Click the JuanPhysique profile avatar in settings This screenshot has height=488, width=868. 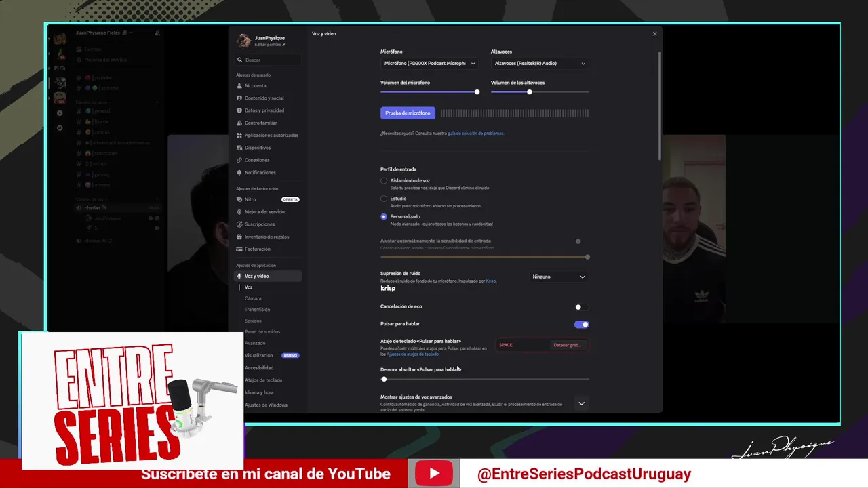[243, 41]
